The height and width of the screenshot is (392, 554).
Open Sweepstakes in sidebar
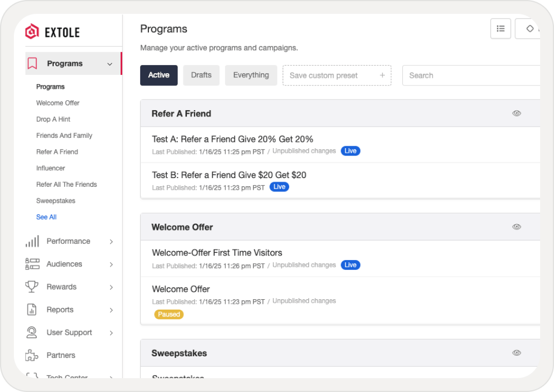[x=55, y=201]
